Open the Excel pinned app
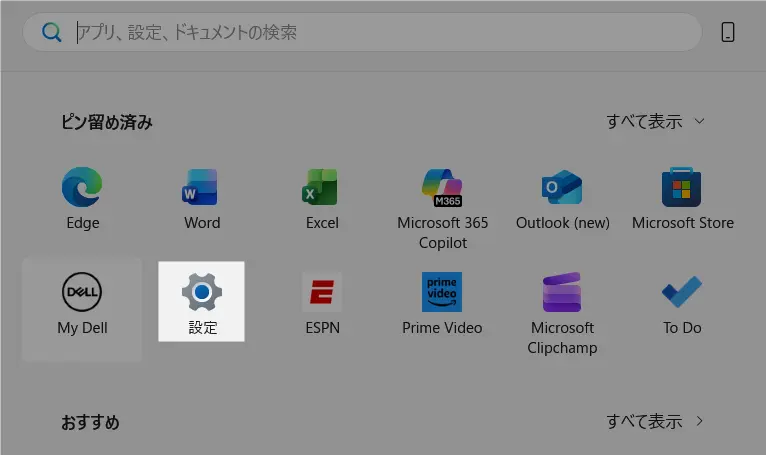The height and width of the screenshot is (455, 766). pos(322,198)
